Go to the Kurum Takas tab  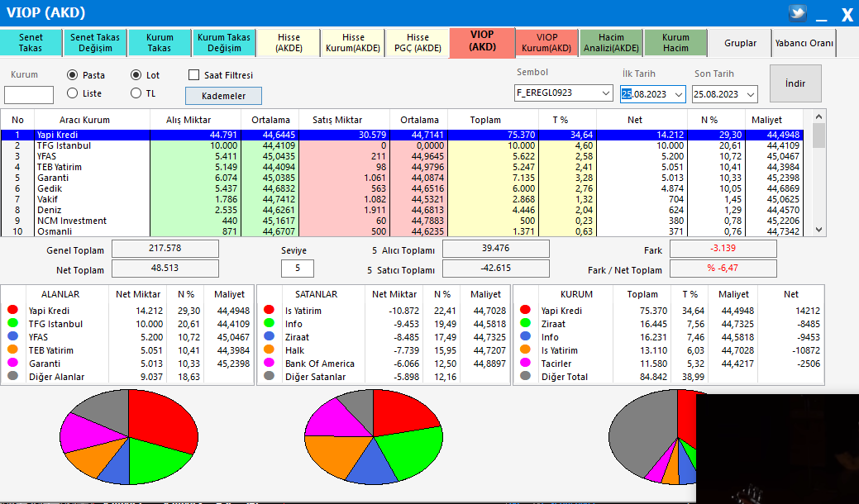(x=160, y=43)
